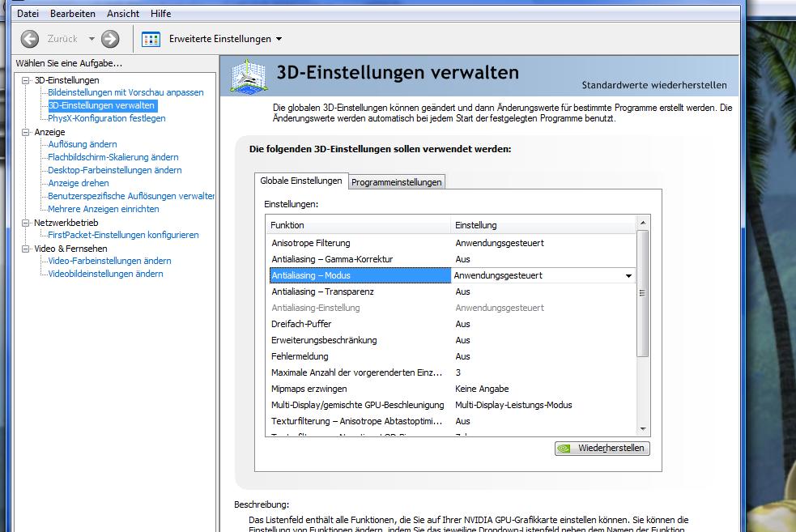Image resolution: width=796 pixels, height=532 pixels.
Task: Click the Forward arrow icon
Action: (110, 39)
